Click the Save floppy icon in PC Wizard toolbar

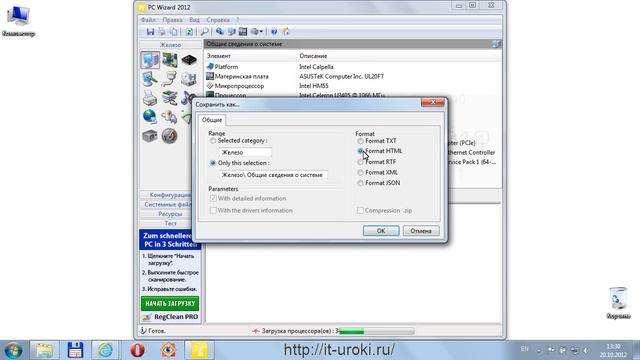pyautogui.click(x=150, y=32)
